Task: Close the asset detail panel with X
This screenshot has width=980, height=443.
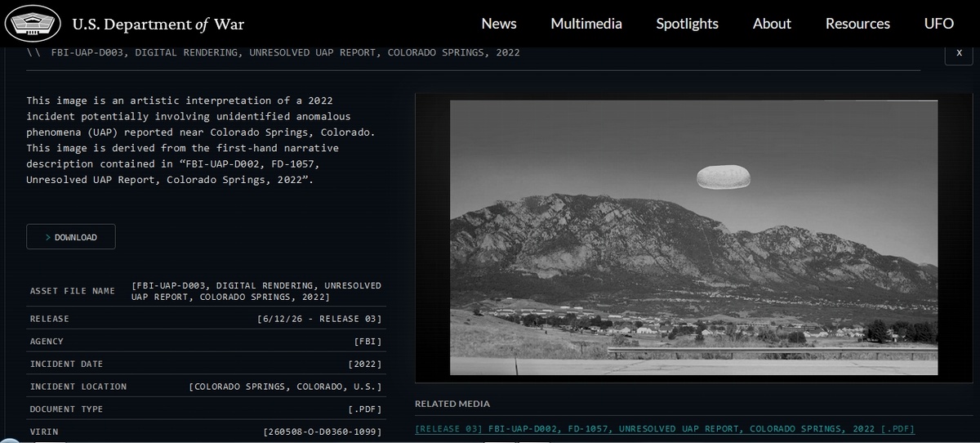Action: click(959, 53)
